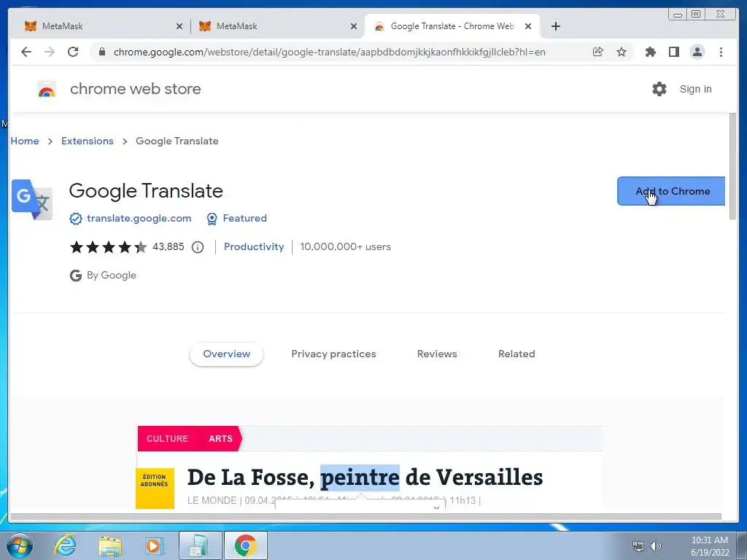Click the forward navigation arrow

(x=50, y=52)
